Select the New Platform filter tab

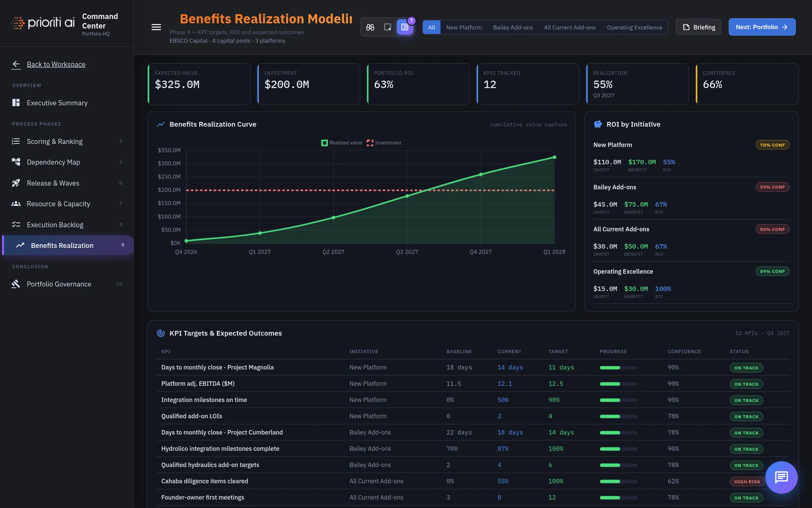pos(464,27)
